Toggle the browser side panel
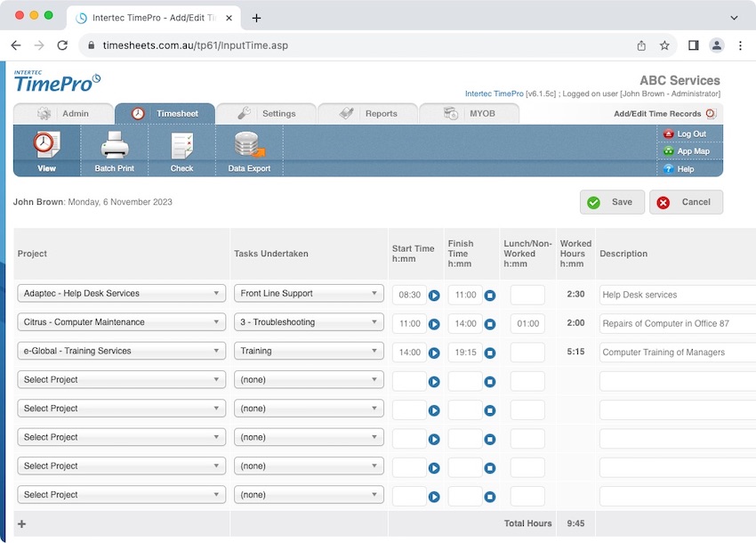Screen dimensions: 756x543 click(x=694, y=45)
